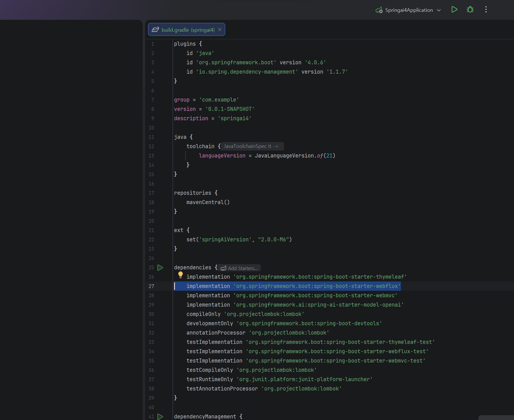Click the java block keyword on line 11
This screenshot has height=420, width=514.
(180, 137)
